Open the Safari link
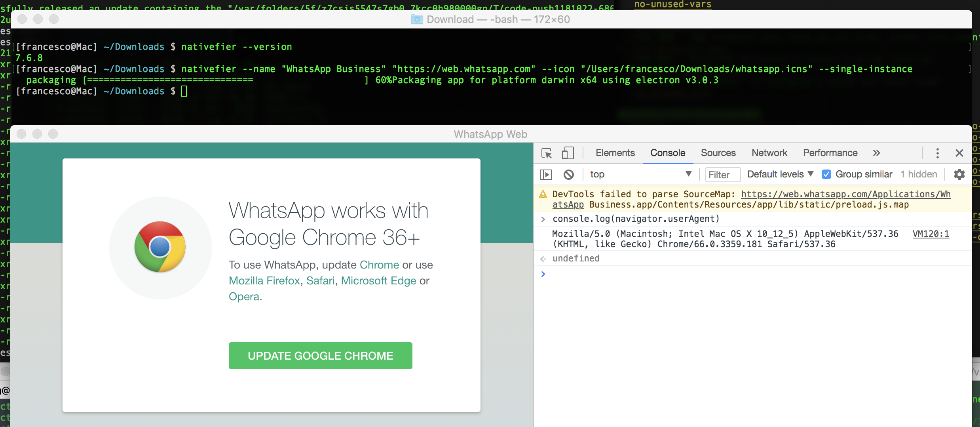 (321, 280)
